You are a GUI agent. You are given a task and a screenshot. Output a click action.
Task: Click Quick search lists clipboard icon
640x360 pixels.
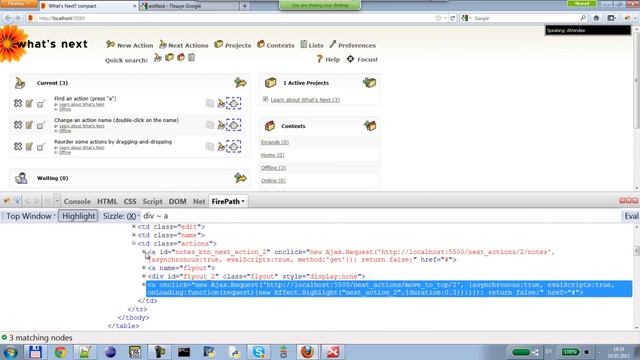click(191, 58)
